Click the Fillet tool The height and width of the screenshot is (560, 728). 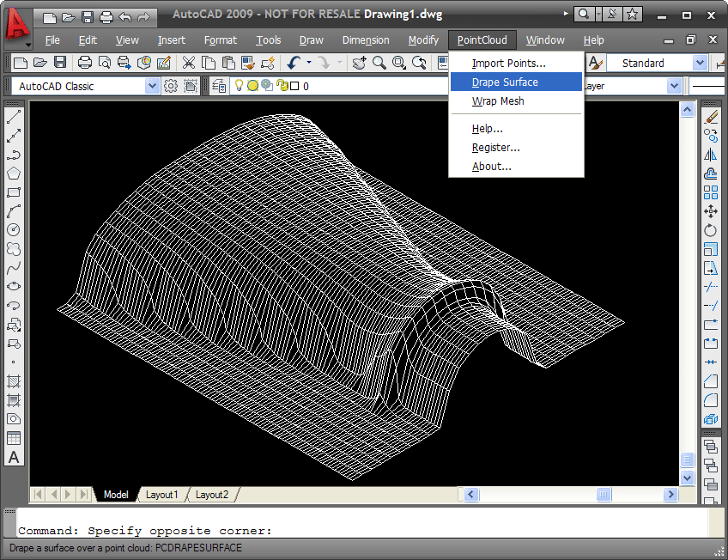tap(711, 400)
